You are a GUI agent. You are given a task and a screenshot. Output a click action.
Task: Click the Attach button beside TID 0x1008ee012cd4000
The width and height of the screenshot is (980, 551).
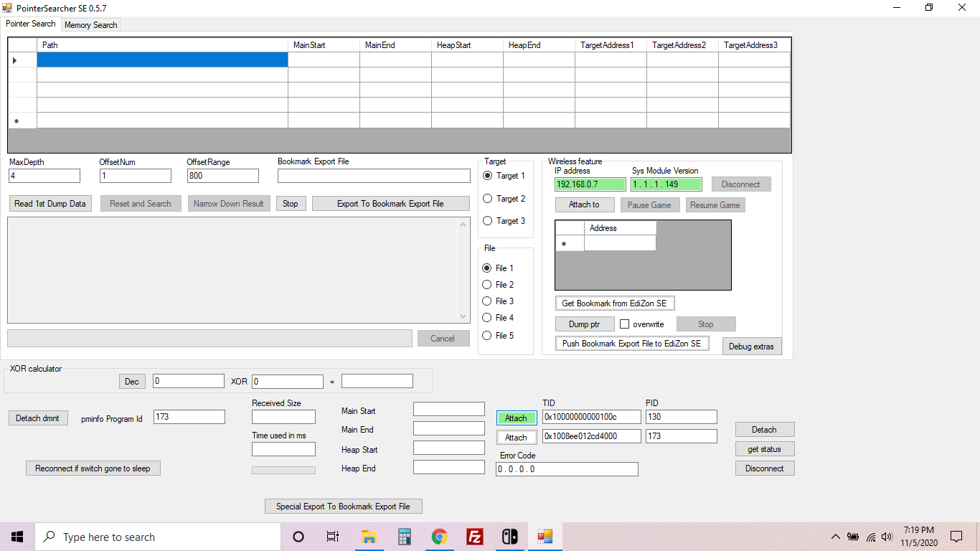point(516,438)
